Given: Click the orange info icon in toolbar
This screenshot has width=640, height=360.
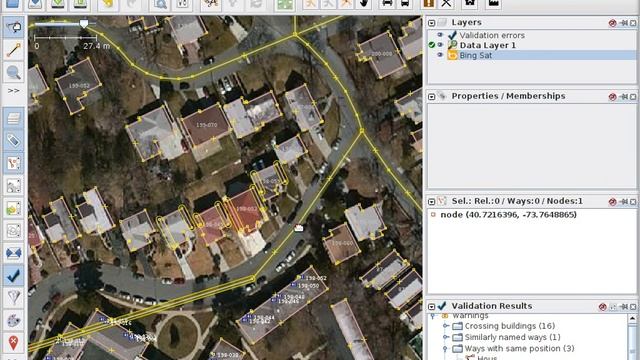Looking at the screenshot, I should tap(429, 4).
